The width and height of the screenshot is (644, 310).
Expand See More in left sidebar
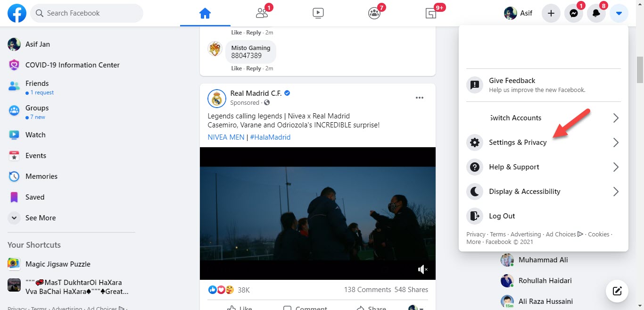click(41, 218)
